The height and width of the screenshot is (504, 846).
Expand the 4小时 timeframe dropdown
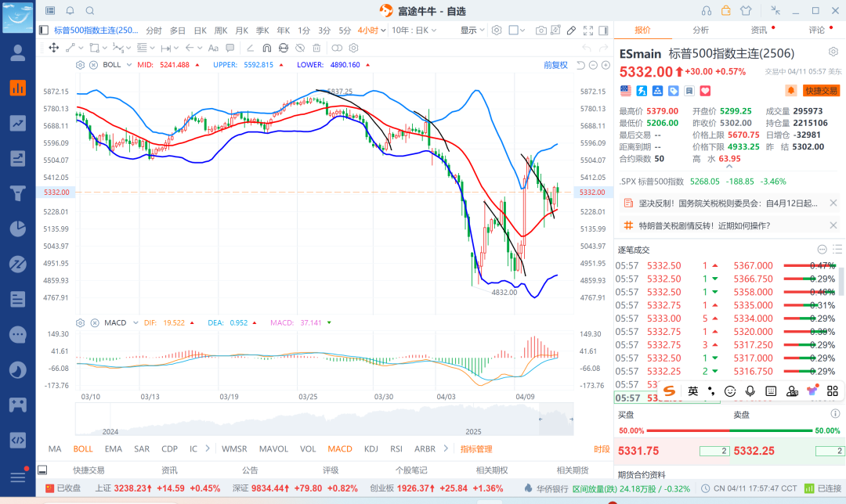pyautogui.click(x=383, y=31)
